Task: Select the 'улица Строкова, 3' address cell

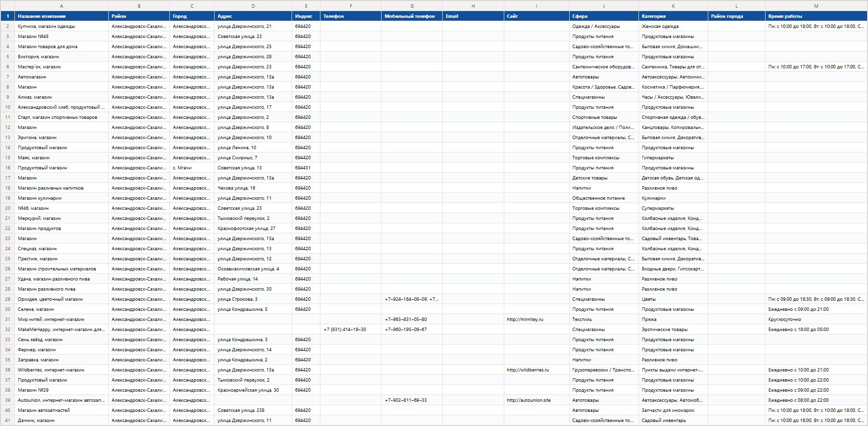Action: coord(253,299)
